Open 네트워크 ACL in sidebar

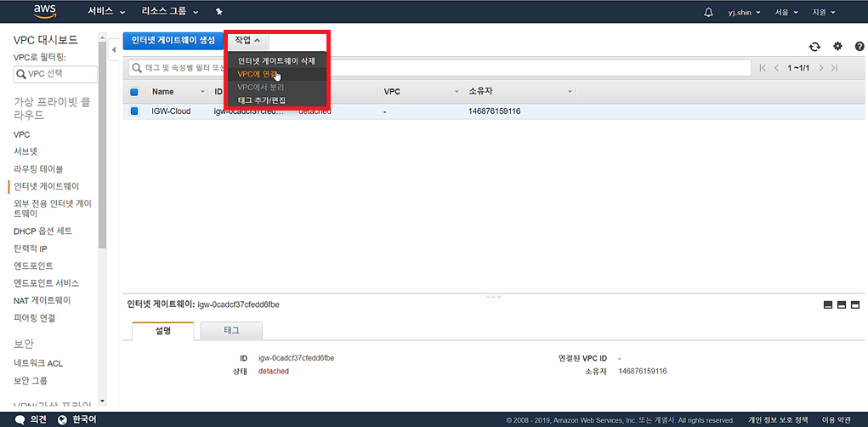38,363
